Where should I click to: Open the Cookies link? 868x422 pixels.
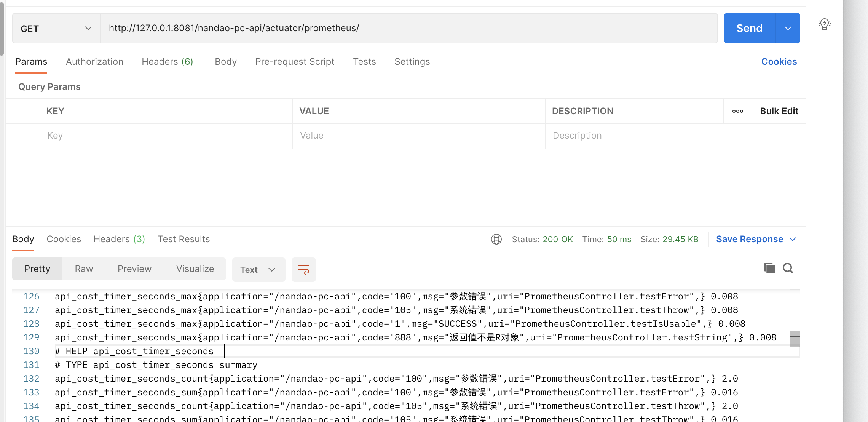(779, 62)
